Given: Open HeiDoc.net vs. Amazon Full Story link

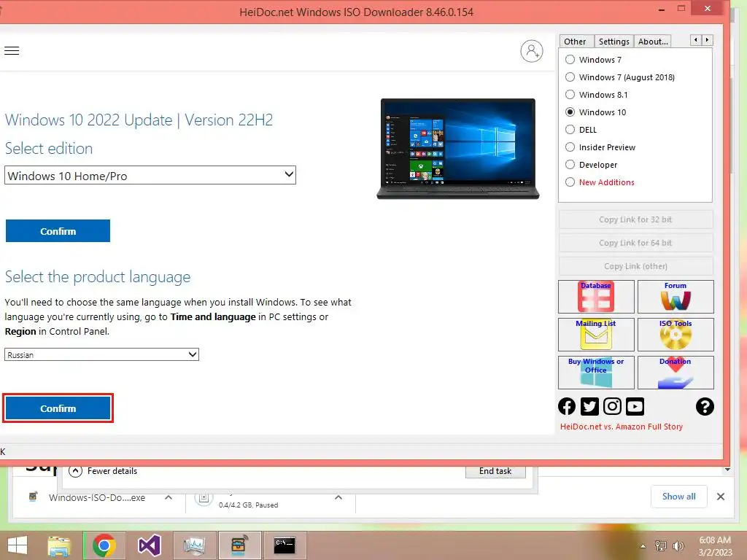Looking at the screenshot, I should pyautogui.click(x=622, y=427).
